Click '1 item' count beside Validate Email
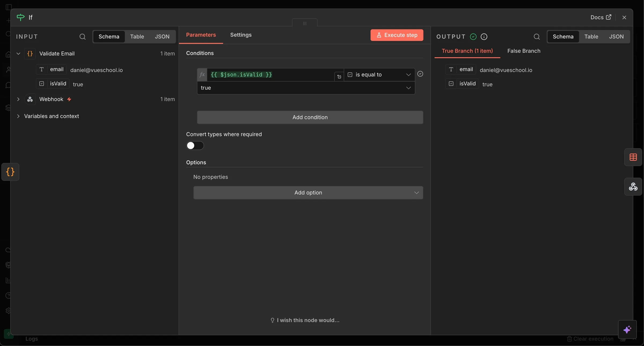The width and height of the screenshot is (644, 346). pyautogui.click(x=167, y=54)
